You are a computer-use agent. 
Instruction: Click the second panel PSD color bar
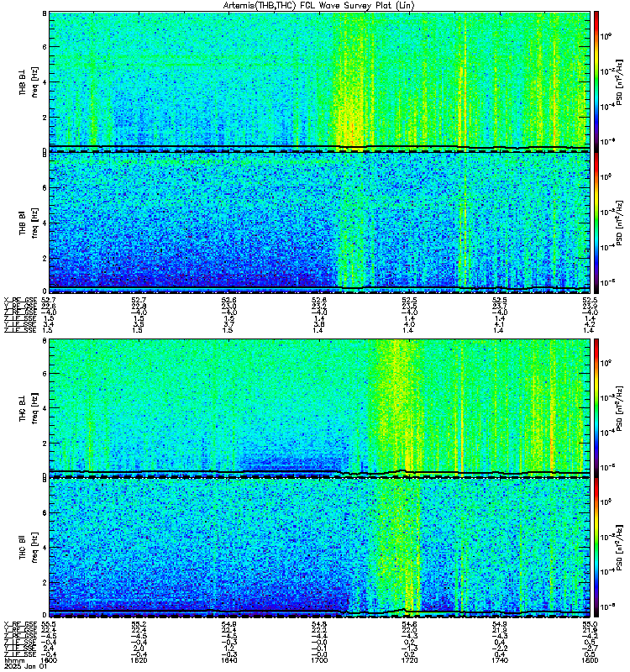596,223
